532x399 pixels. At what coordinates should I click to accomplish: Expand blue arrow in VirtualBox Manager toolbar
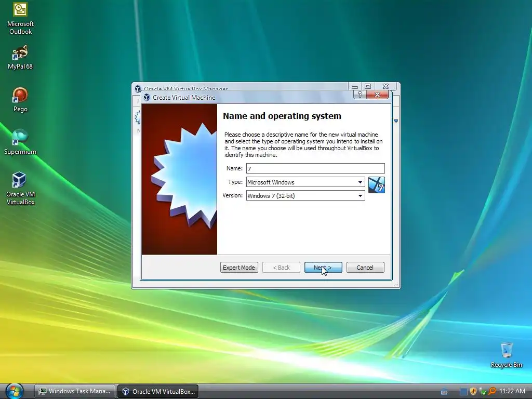(395, 121)
